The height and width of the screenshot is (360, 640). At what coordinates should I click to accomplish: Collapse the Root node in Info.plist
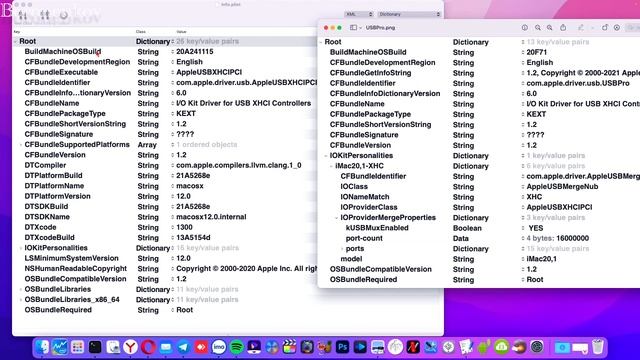15,41
